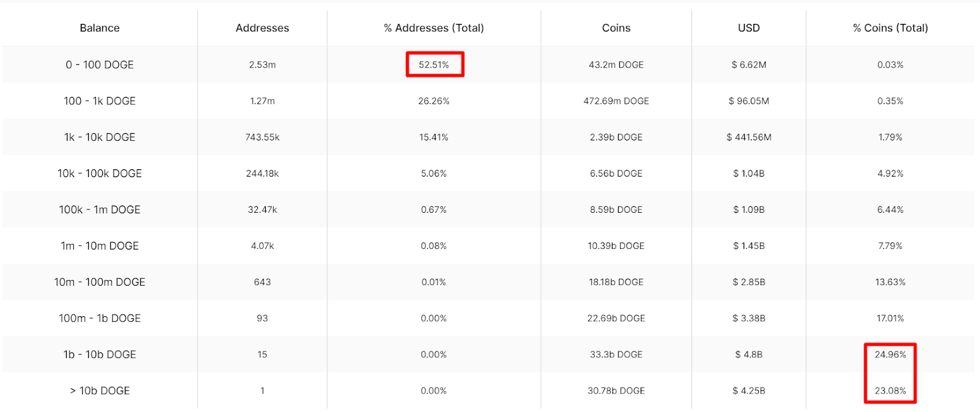980x412 pixels.
Task: Select the 0 - 100 DOGE row label
Action: pos(99,64)
